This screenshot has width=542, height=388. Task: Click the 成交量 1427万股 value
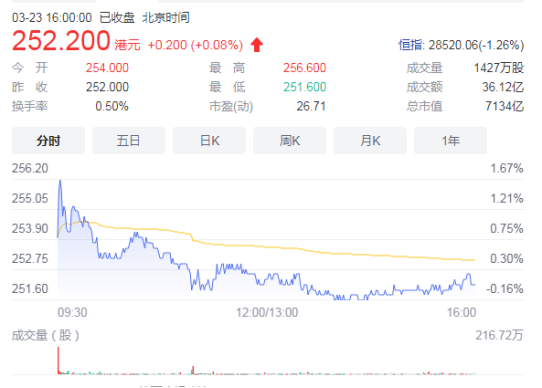[x=499, y=68]
